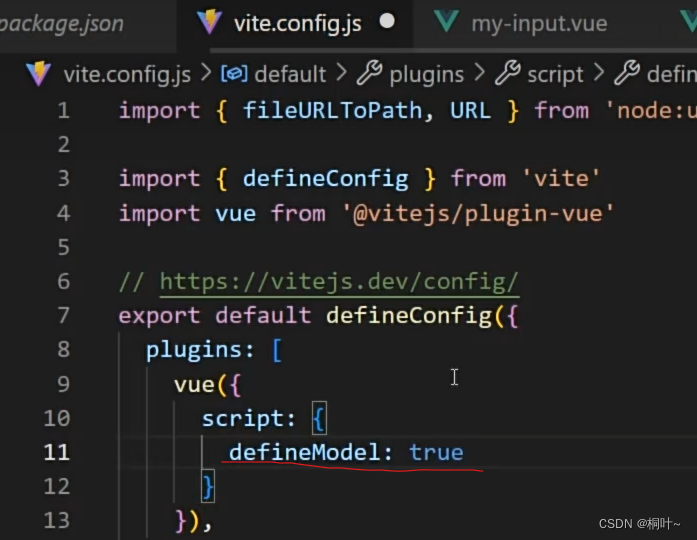Click 'vue' identifier on line 4
Image resolution: width=697 pixels, height=540 pixels.
236,213
